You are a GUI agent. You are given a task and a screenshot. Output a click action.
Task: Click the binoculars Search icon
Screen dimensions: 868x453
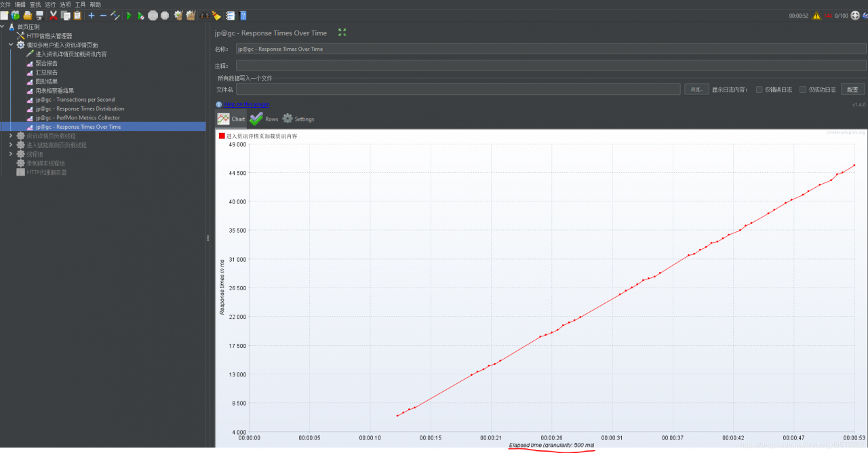click(x=204, y=15)
